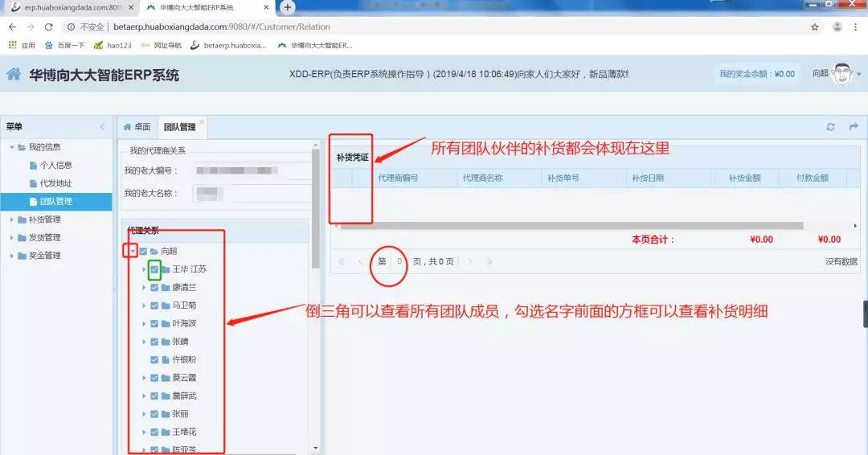
Task: Go to first page with double-left arrow
Action: 341,261
